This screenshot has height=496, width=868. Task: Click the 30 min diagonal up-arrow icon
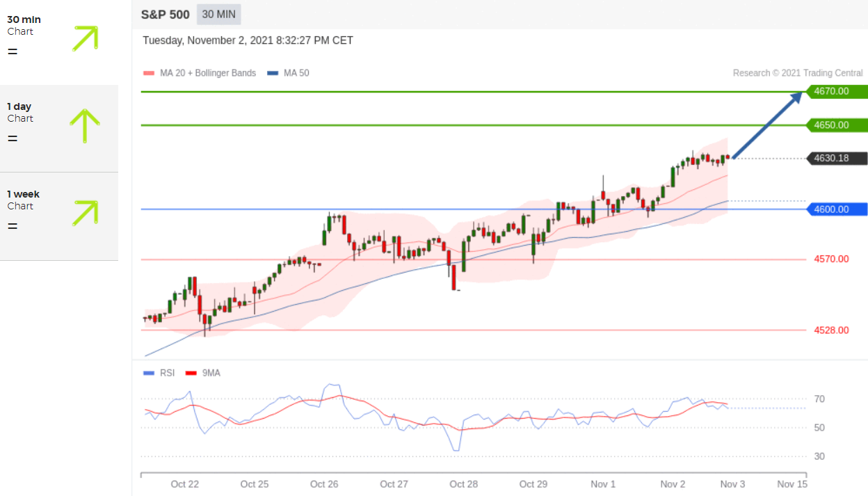click(85, 39)
